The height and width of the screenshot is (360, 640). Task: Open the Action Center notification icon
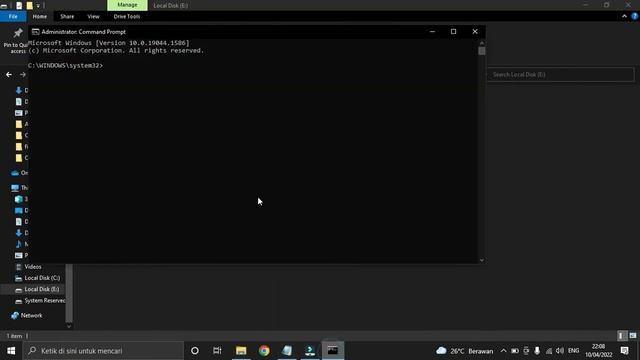(x=624, y=351)
